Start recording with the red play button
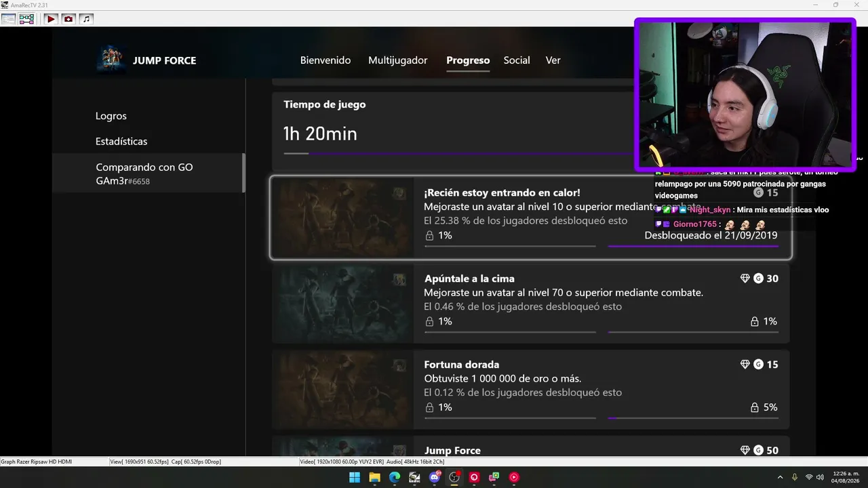Screen dimensions: 868x488 point(51,19)
